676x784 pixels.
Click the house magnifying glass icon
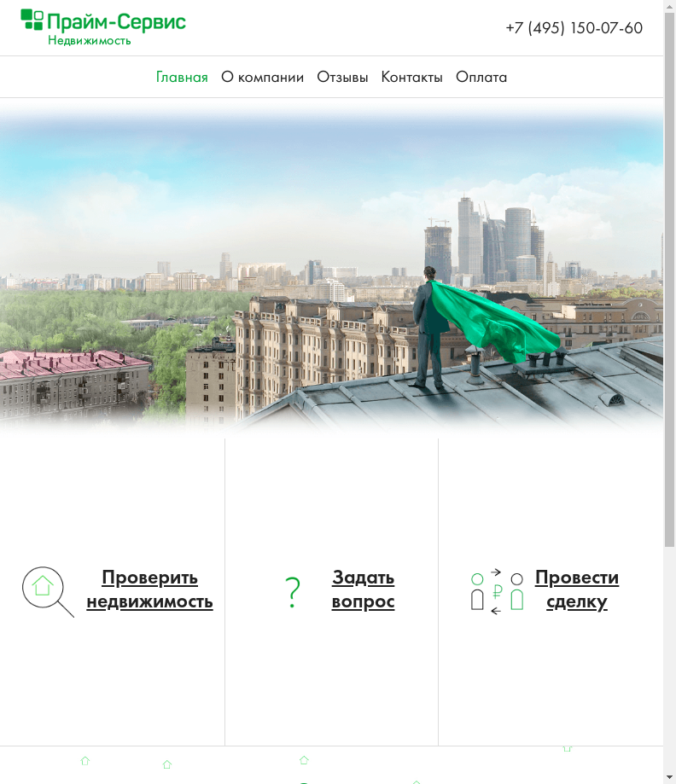[46, 590]
